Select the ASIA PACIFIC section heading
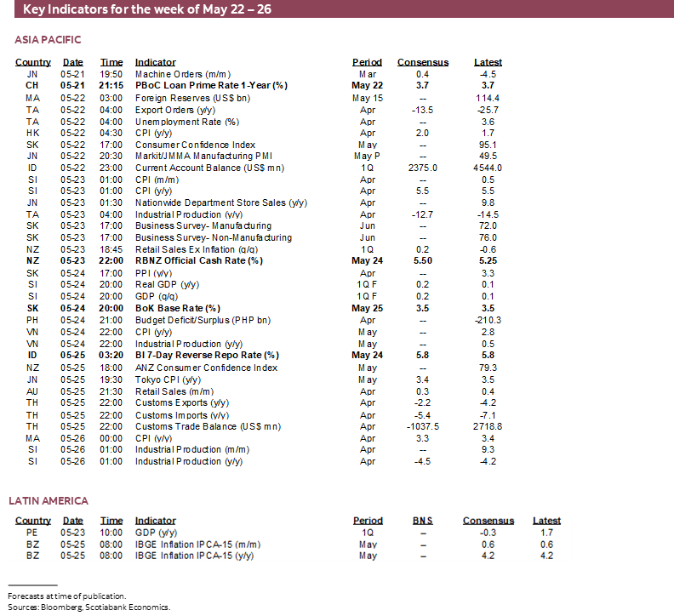This screenshot has width=674, height=616. click(49, 40)
